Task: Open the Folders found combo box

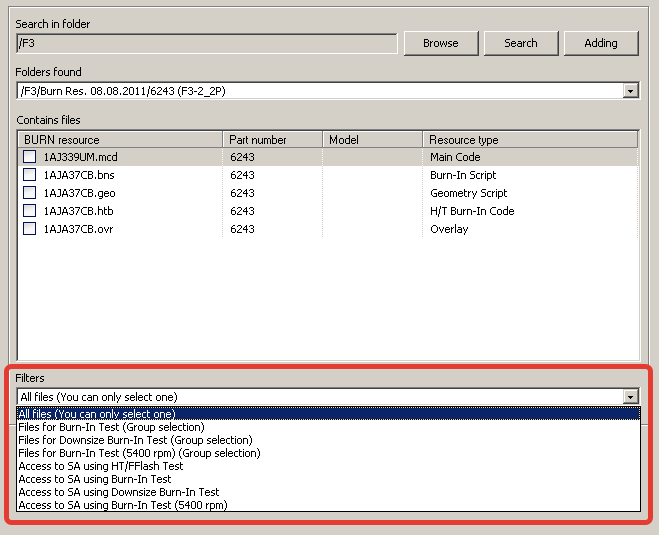Action: pos(320,91)
